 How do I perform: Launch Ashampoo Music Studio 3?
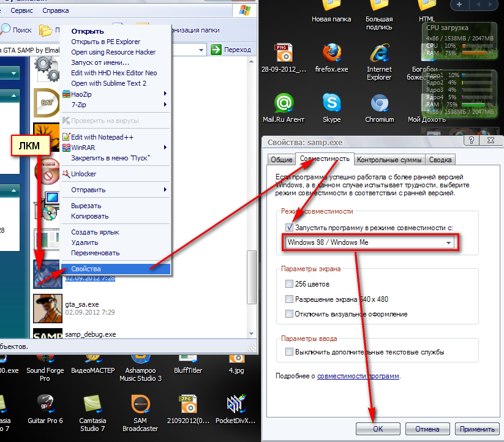tap(140, 359)
